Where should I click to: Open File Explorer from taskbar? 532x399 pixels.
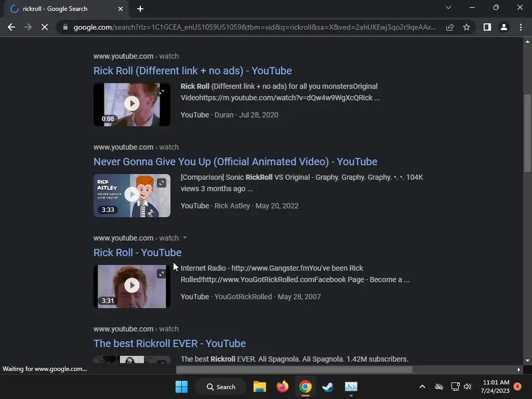click(260, 387)
